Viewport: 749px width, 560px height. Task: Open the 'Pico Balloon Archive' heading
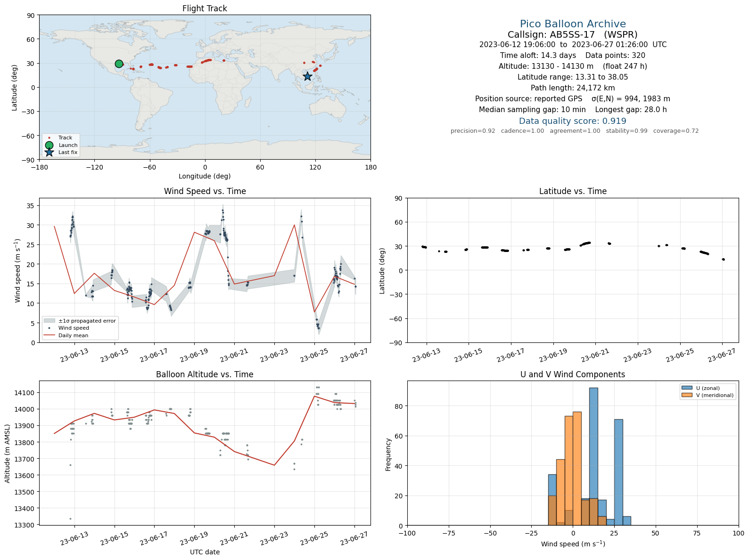pyautogui.click(x=573, y=24)
